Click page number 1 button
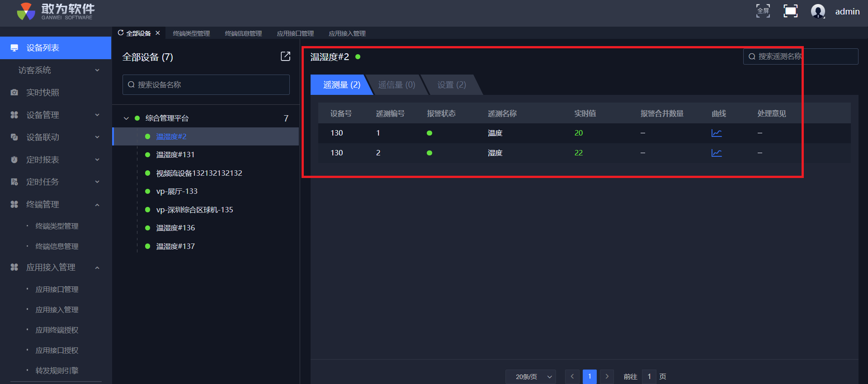Screen dimensions: 868x384 pyautogui.click(x=590, y=376)
